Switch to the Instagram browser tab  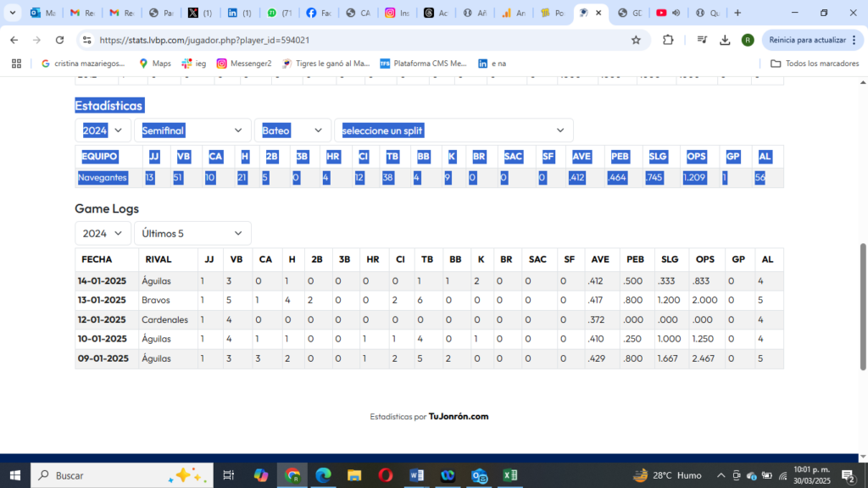(x=396, y=14)
